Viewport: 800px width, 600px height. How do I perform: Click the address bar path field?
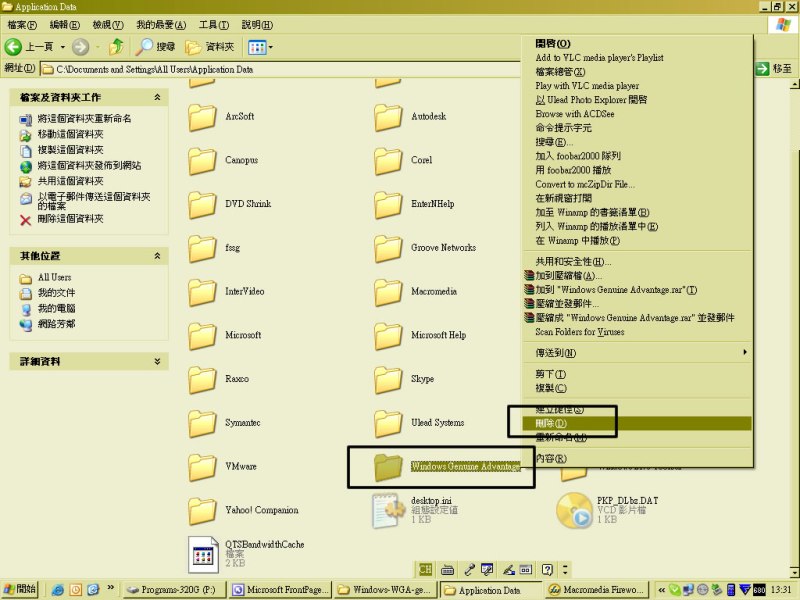pyautogui.click(x=280, y=69)
